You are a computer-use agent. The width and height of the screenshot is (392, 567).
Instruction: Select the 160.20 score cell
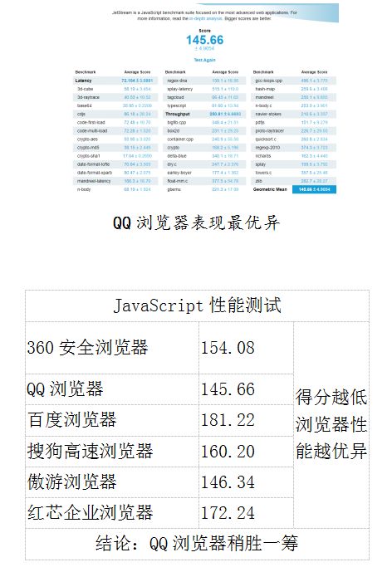point(247,452)
